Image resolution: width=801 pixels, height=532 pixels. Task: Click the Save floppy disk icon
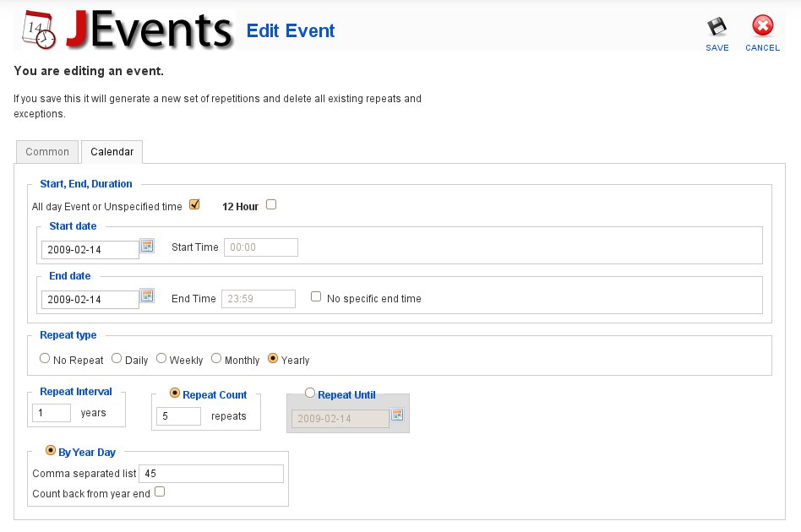tap(717, 26)
